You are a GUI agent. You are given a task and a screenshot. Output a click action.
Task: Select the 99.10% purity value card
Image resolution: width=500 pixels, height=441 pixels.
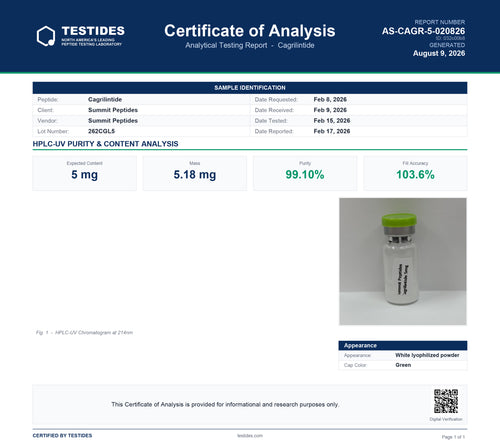[305, 173]
